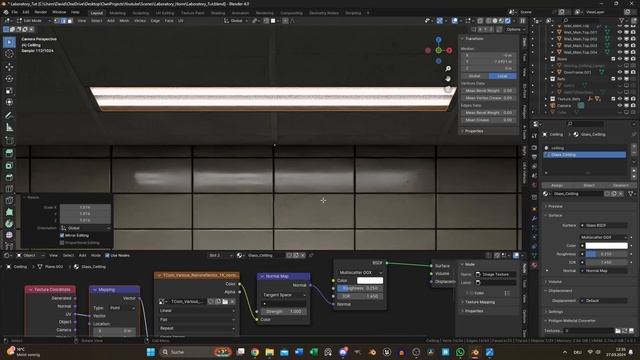
Task: Toggle visibility of Texture_Refs collection
Action: (x=620, y=99)
